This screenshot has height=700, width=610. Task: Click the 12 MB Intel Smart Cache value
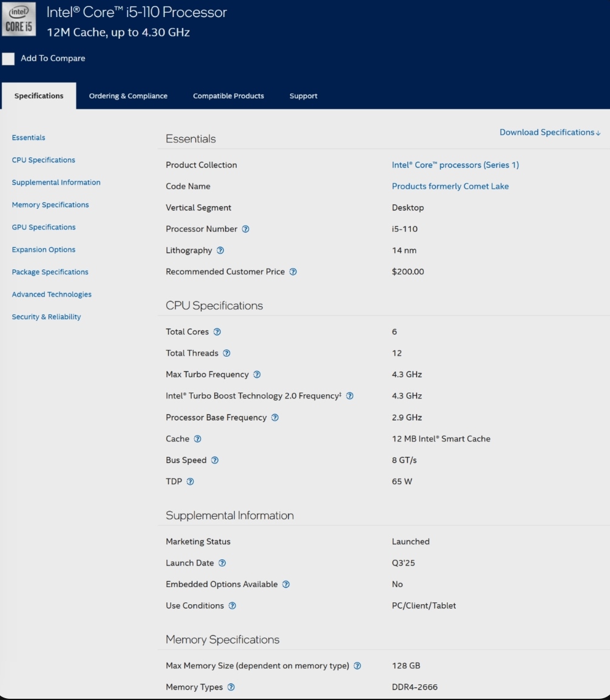point(441,439)
